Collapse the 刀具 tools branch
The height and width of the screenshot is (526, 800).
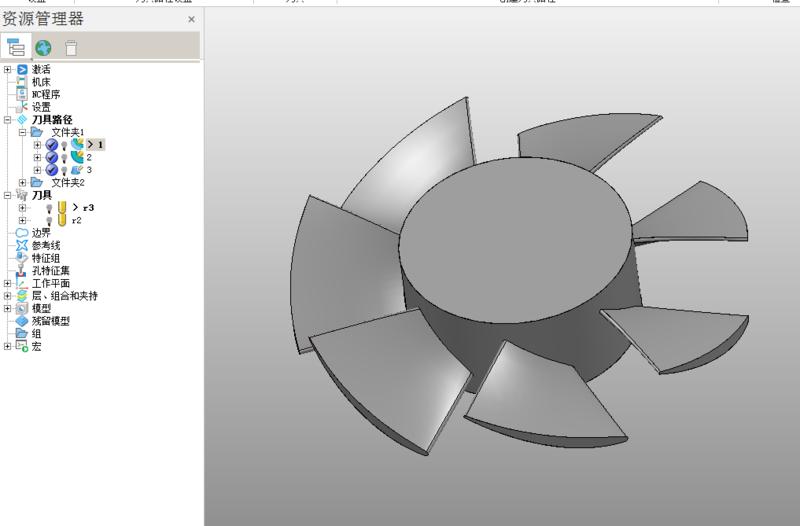[x=7, y=195]
